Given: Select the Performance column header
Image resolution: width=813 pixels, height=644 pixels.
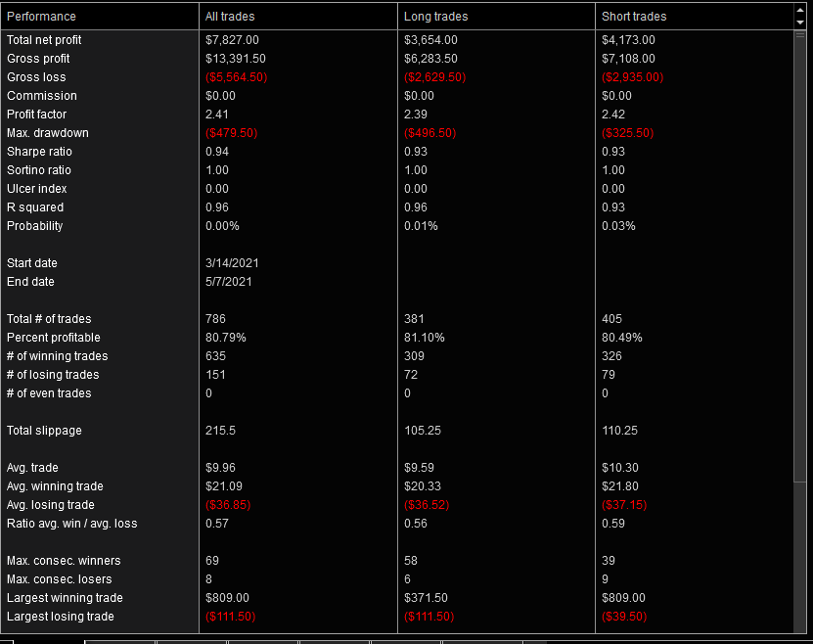Looking at the screenshot, I should (41, 17).
